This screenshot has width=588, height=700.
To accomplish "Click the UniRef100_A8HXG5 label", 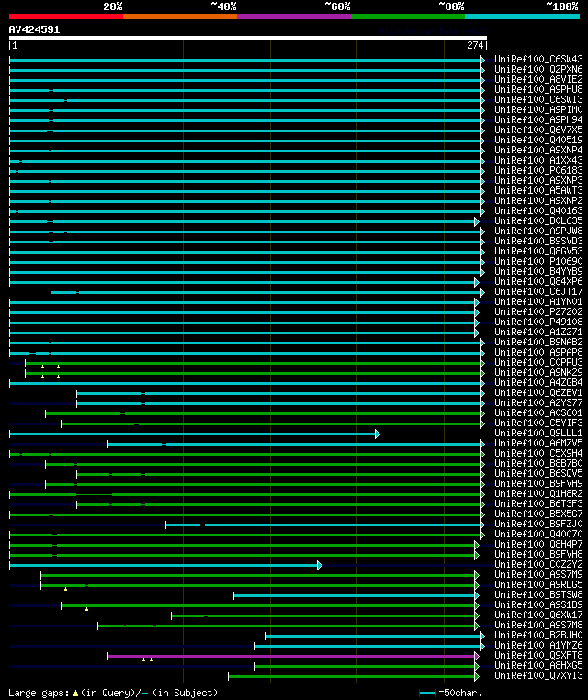I will 538,665.
